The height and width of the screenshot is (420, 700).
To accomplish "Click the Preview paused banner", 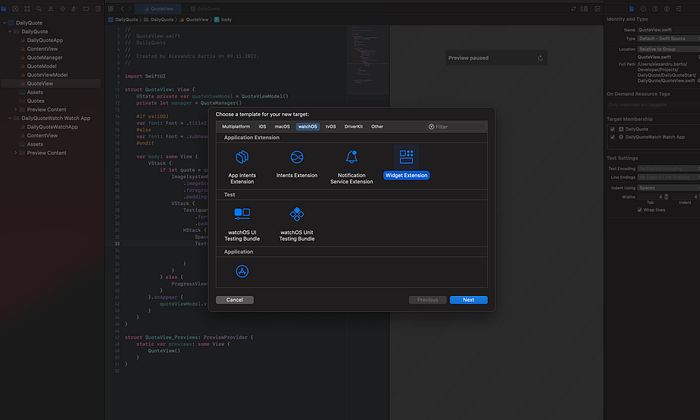I will point(496,58).
